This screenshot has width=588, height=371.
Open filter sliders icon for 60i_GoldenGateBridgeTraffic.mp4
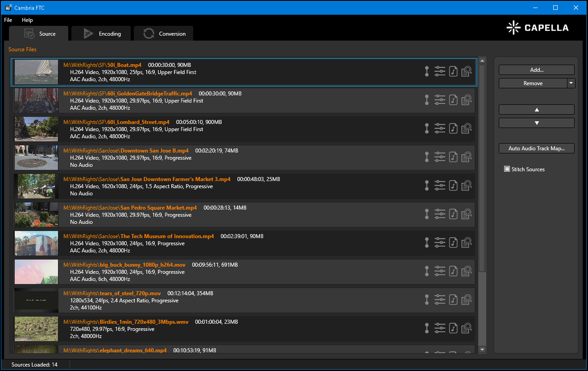tap(440, 100)
